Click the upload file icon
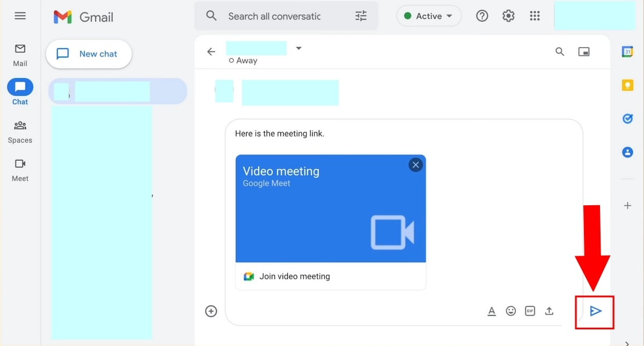The width and height of the screenshot is (644, 346). point(549,311)
